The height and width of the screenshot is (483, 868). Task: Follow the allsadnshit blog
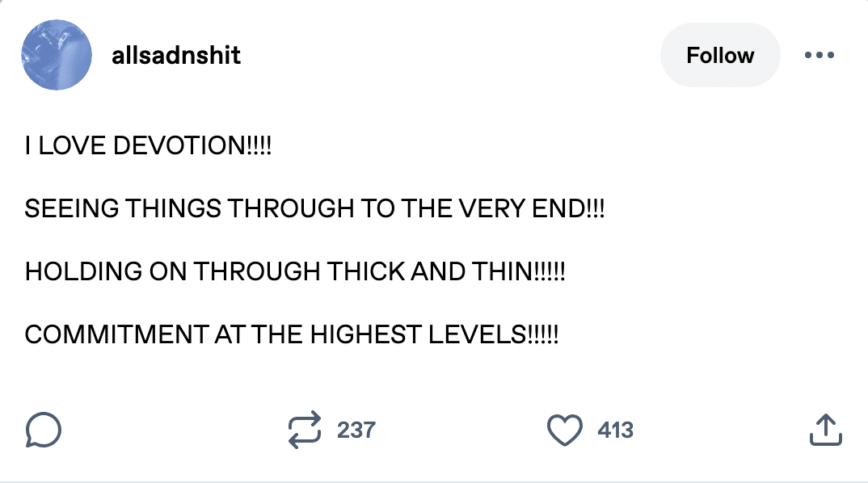click(719, 56)
